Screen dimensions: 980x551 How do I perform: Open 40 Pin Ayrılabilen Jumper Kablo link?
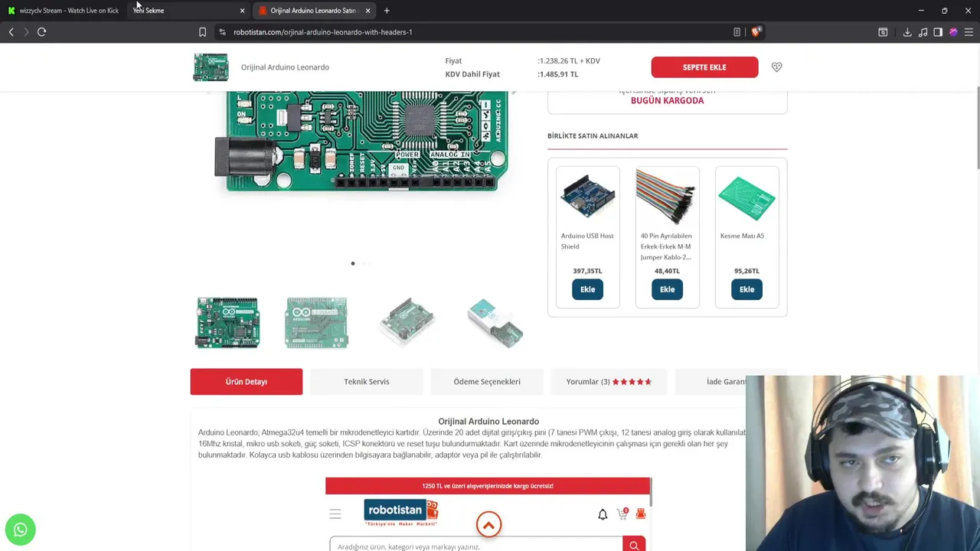click(x=666, y=246)
